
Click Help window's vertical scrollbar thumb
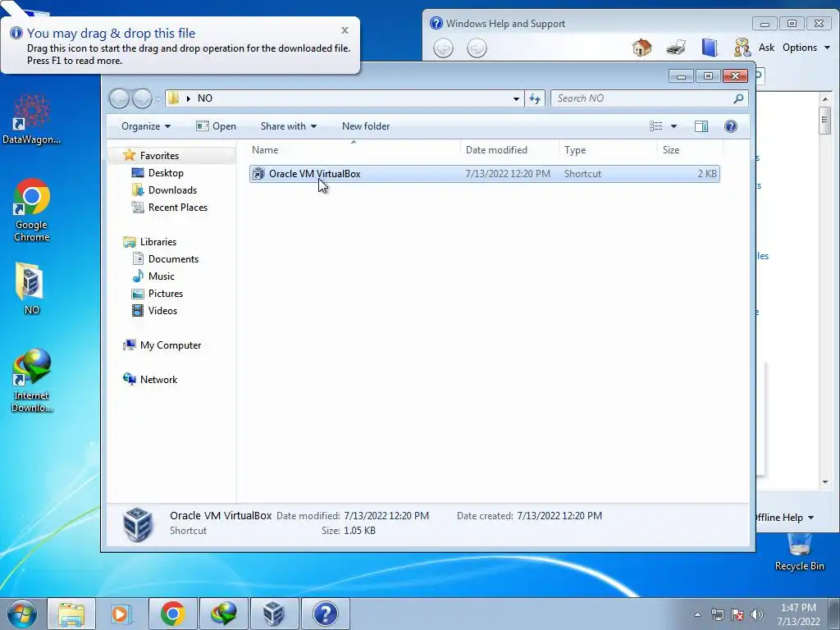pos(825,121)
